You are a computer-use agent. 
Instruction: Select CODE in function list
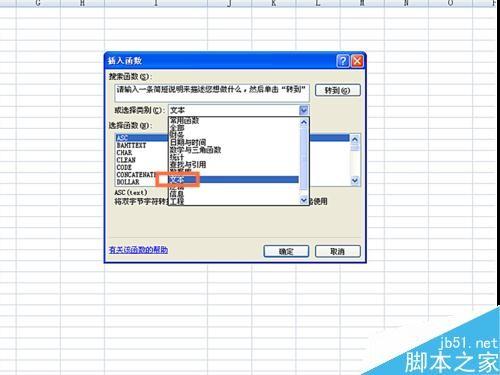(x=124, y=167)
